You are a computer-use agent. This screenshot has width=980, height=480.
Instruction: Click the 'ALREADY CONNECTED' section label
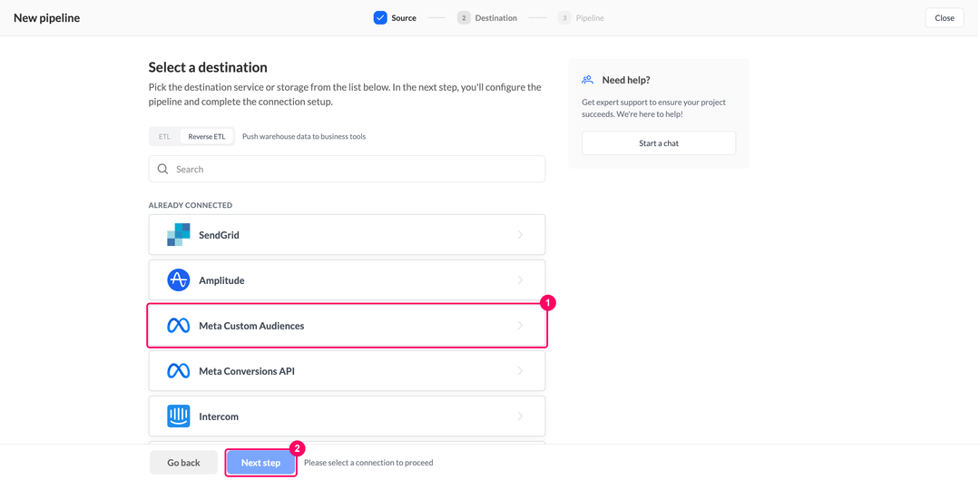(x=190, y=205)
